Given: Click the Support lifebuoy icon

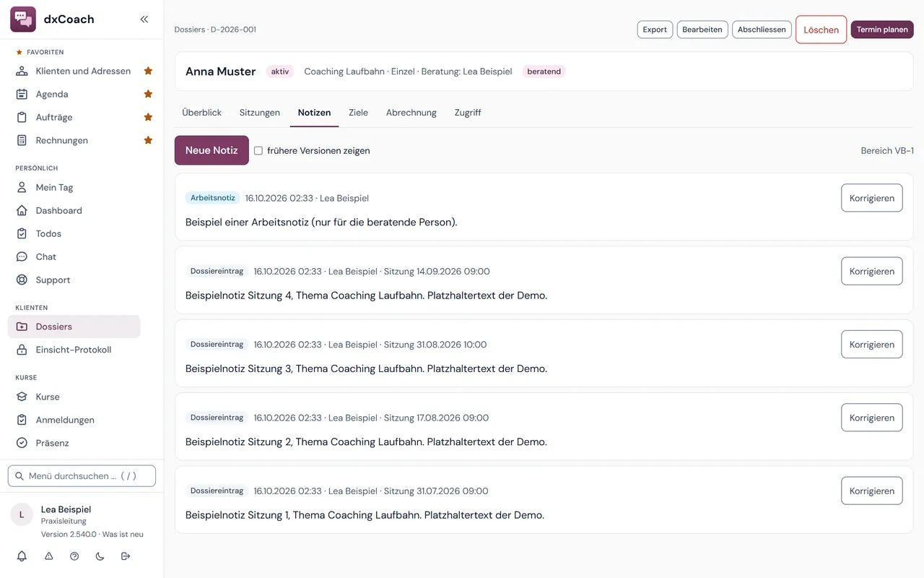Looking at the screenshot, I should point(22,280).
